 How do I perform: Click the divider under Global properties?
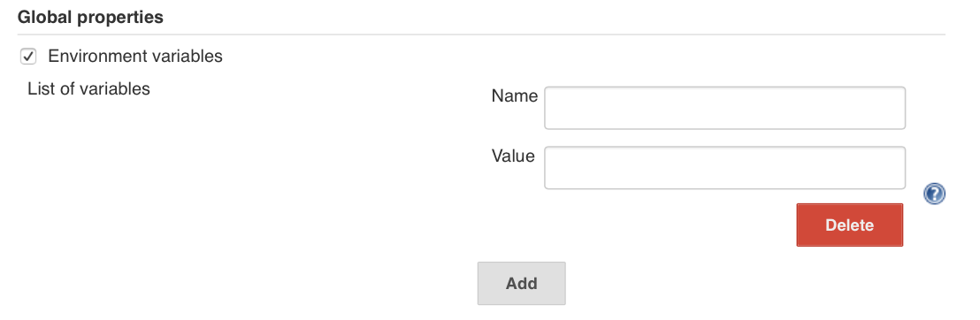point(481,34)
